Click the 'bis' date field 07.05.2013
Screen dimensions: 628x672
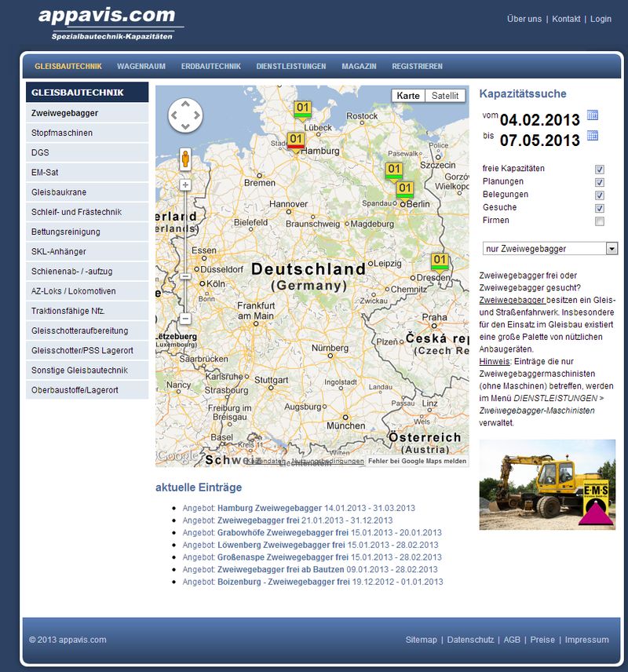click(540, 141)
